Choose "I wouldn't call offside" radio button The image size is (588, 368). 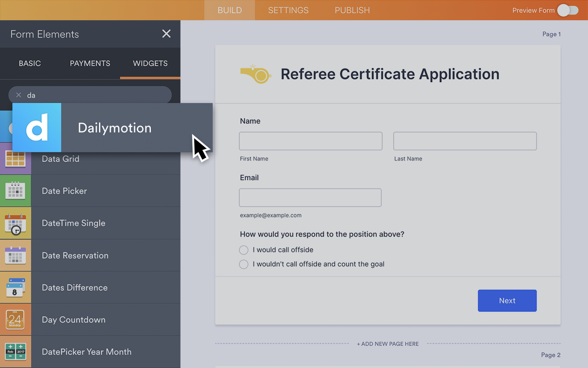(243, 264)
